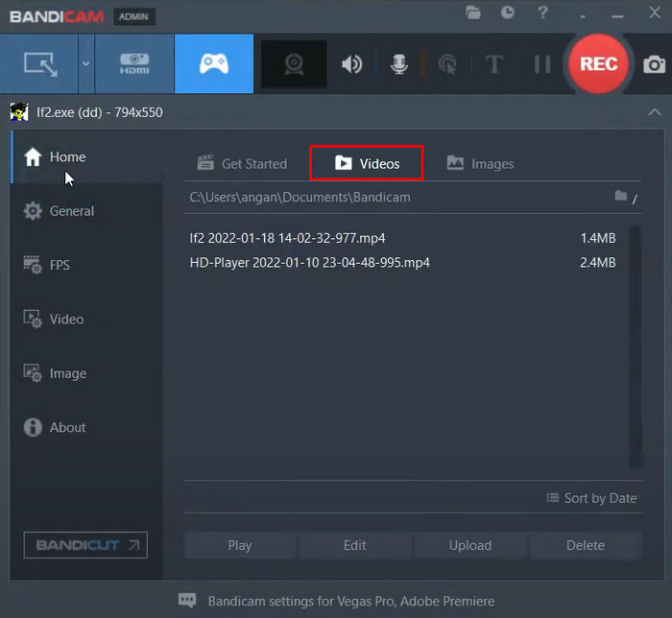Open Video settings in sidebar
Image resolution: width=672 pixels, height=618 pixels.
coord(86,319)
